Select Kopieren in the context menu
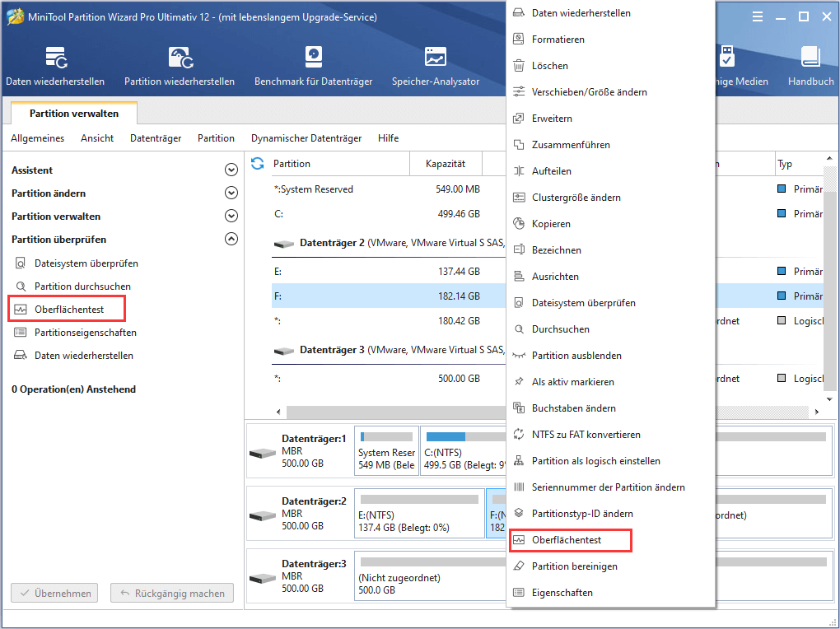 551,223
